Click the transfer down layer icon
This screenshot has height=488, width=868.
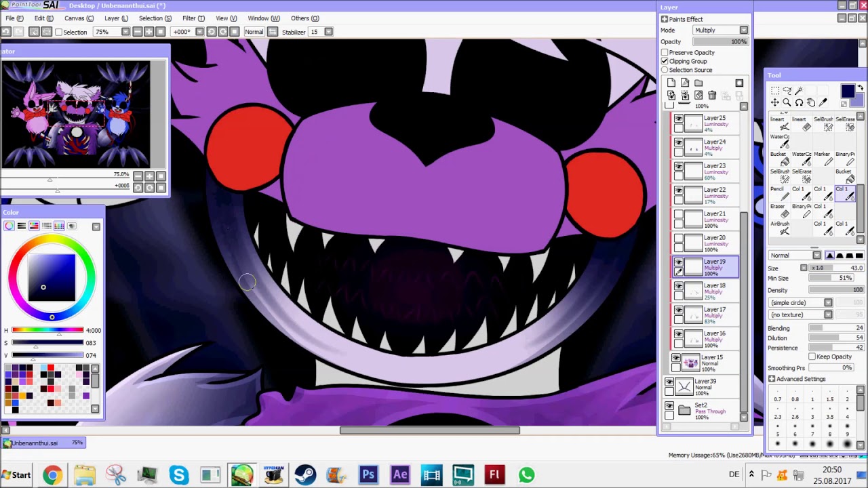[671, 96]
